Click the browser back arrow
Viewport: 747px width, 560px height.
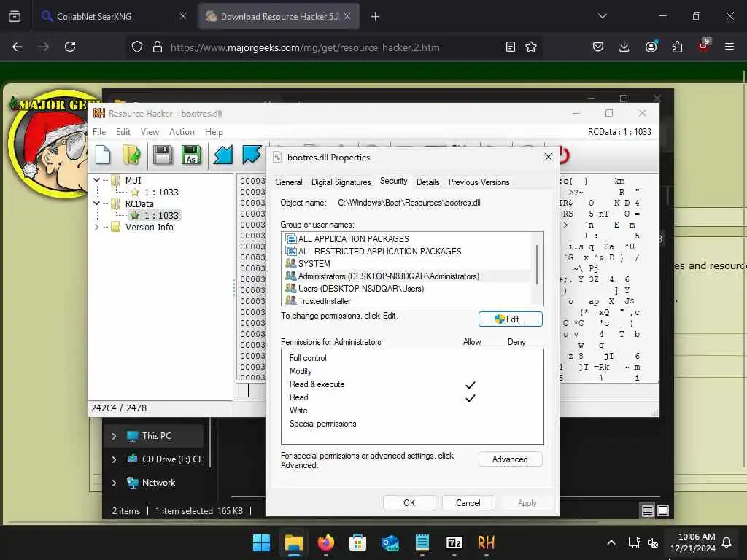click(18, 47)
